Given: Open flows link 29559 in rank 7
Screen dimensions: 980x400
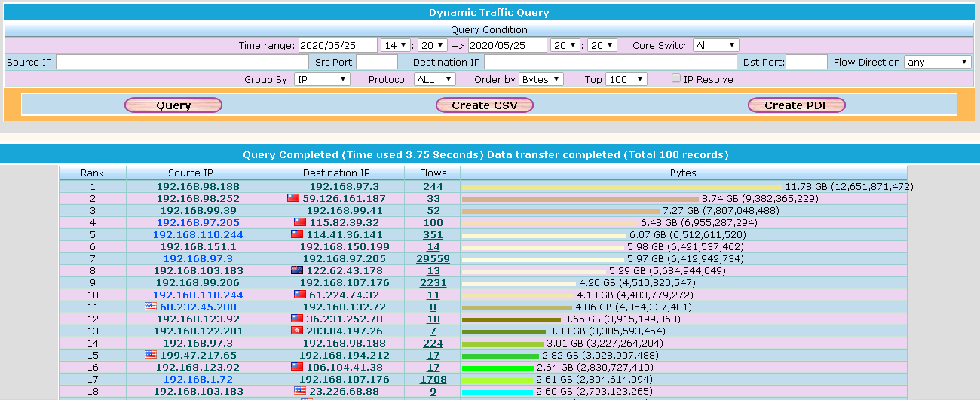Looking at the screenshot, I should point(433,258).
